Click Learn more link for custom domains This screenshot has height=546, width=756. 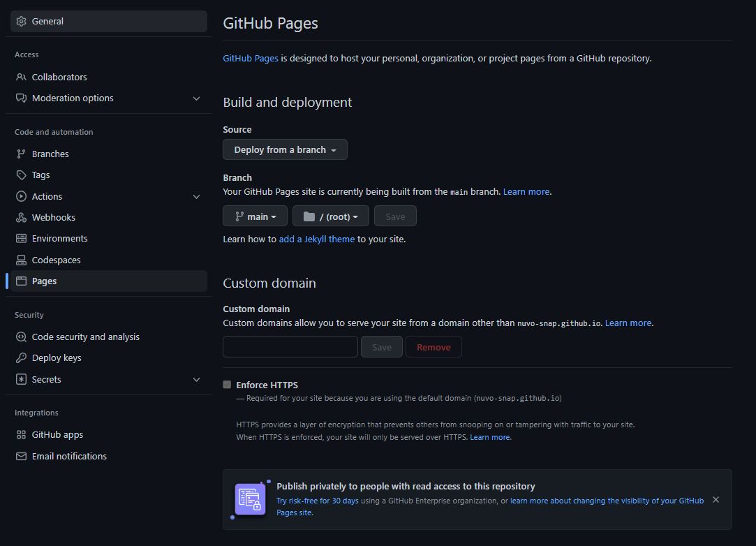(x=628, y=323)
